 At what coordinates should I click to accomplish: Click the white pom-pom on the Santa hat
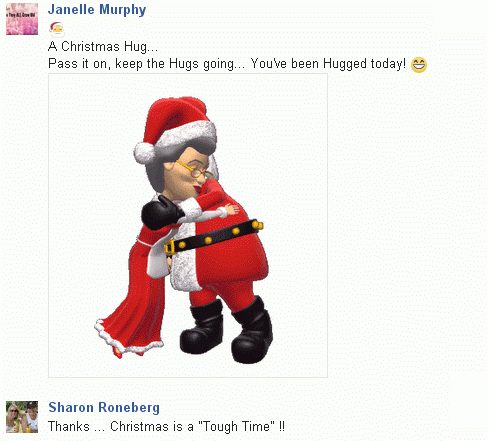pyautogui.click(x=144, y=153)
